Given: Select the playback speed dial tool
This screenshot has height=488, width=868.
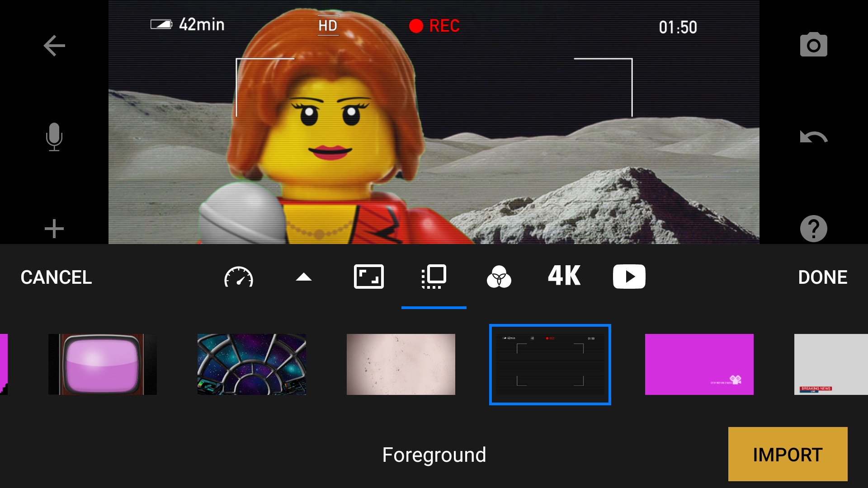Looking at the screenshot, I should click(239, 277).
